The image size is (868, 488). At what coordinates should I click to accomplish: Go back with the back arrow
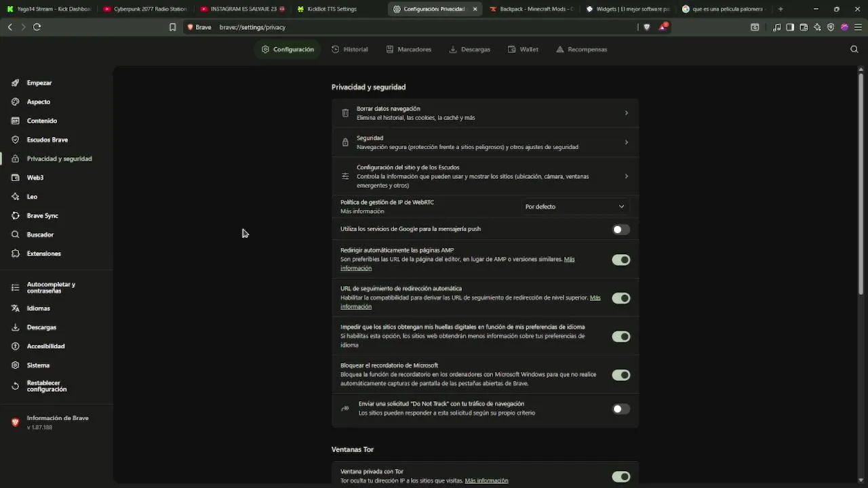coord(9,27)
